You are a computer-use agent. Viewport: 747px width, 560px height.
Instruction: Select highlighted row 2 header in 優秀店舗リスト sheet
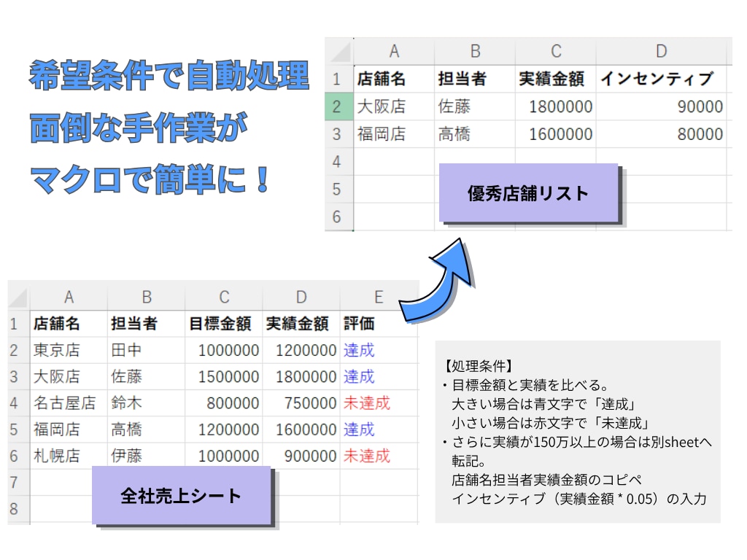[x=337, y=106]
